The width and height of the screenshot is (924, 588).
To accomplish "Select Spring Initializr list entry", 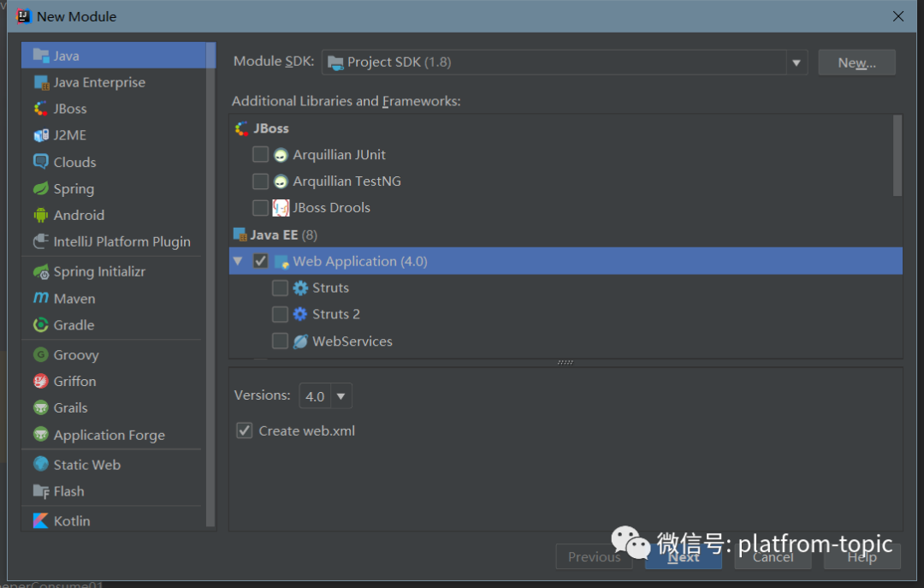I will pyautogui.click(x=114, y=272).
